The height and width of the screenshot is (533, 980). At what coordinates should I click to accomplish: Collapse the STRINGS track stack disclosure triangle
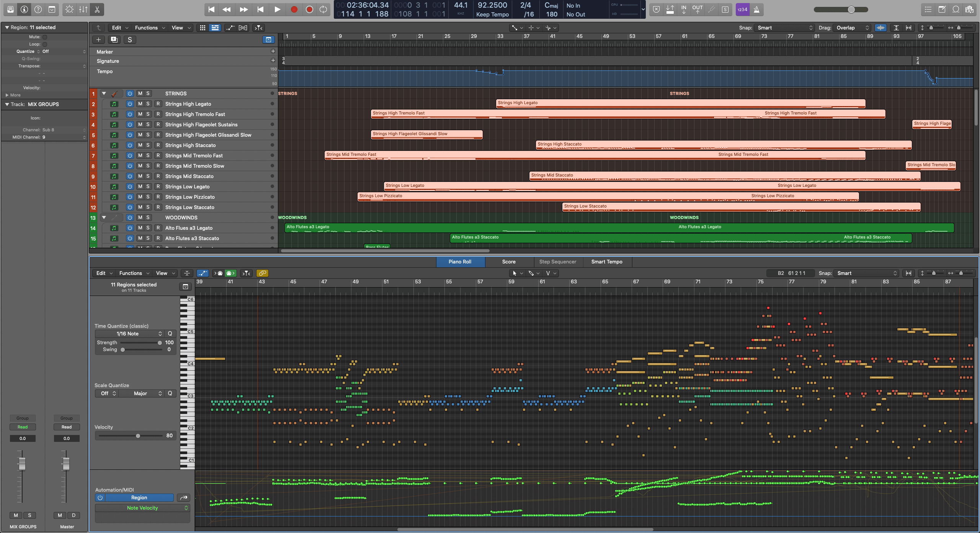coord(104,93)
